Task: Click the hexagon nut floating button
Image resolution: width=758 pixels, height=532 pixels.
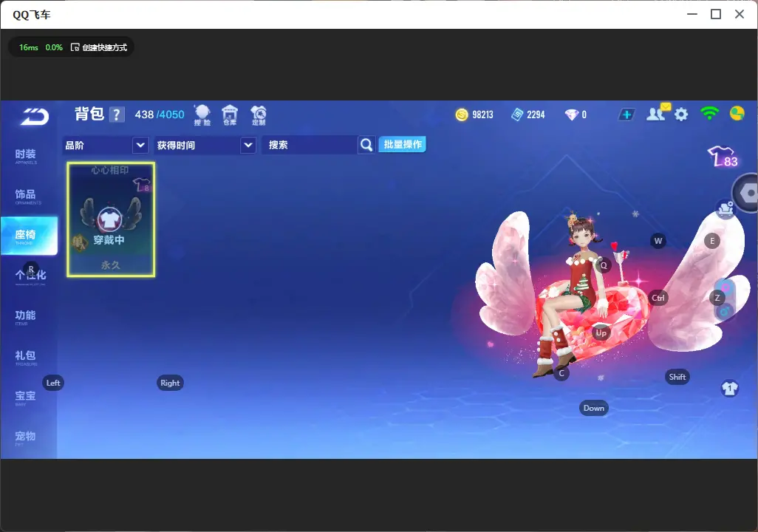Action: pos(746,193)
